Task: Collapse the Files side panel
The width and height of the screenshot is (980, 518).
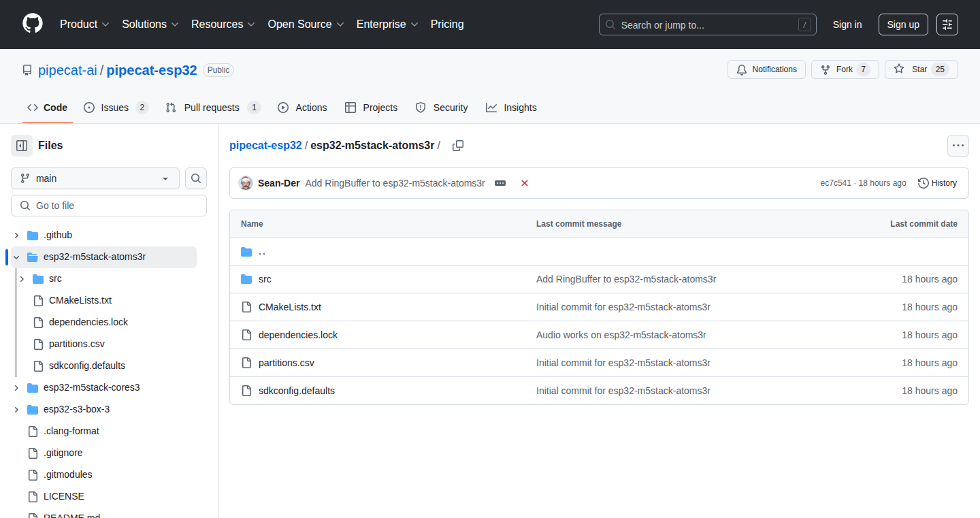Action: click(x=22, y=146)
